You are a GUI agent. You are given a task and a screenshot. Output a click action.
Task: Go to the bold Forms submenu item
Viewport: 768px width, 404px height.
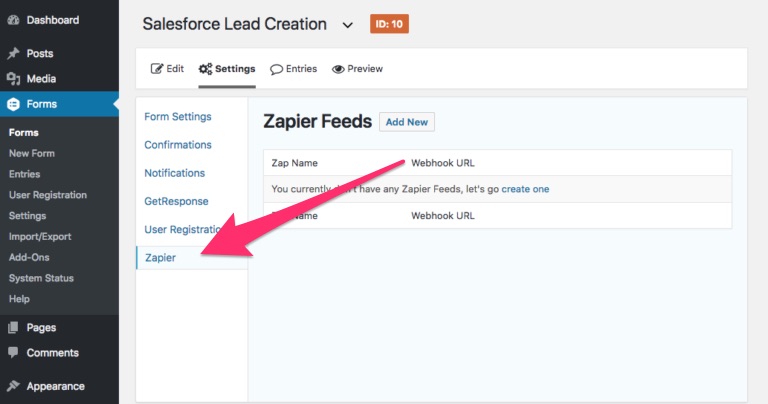[24, 133]
